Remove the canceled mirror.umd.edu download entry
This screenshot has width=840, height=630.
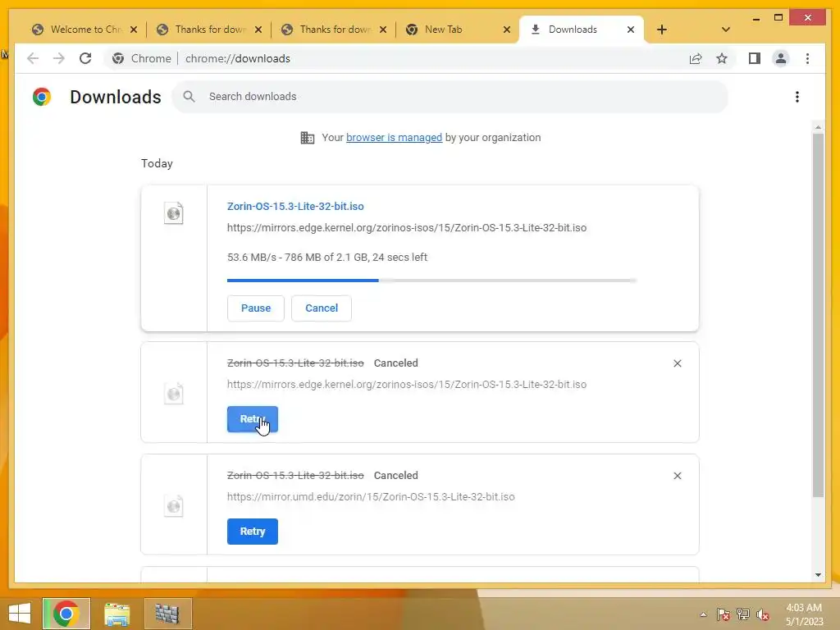tap(677, 476)
